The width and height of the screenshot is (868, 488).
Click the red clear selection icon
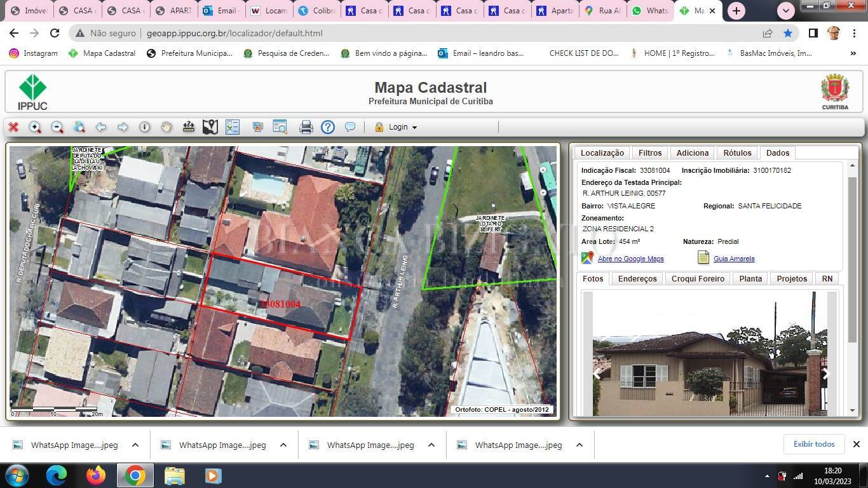click(x=13, y=127)
